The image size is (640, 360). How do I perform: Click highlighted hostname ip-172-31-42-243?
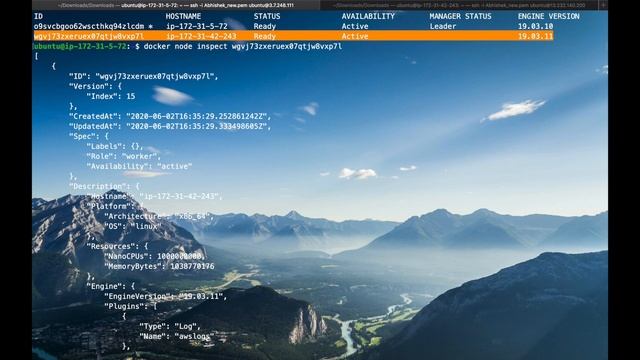201,36
